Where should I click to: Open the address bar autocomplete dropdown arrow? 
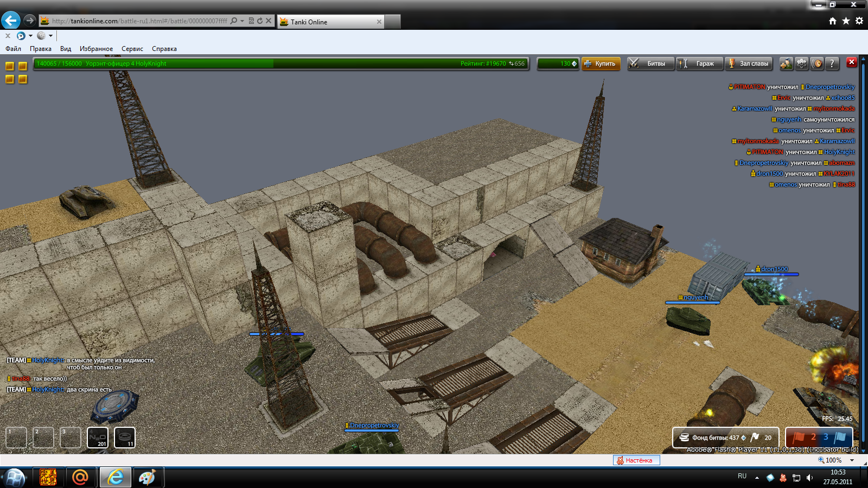click(242, 21)
